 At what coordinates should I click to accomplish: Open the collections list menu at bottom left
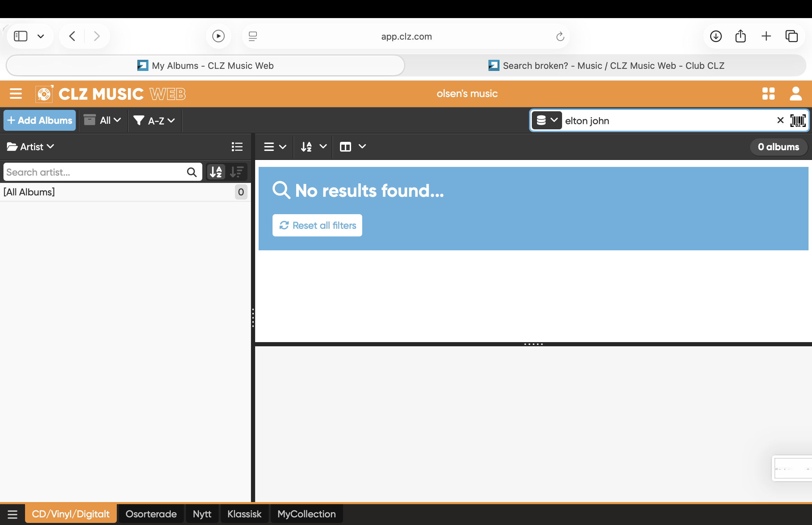13,514
